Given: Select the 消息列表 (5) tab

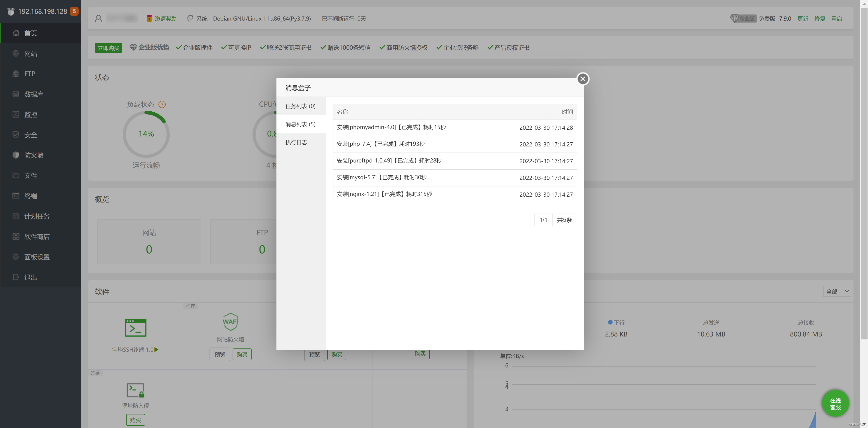Looking at the screenshot, I should tap(301, 124).
